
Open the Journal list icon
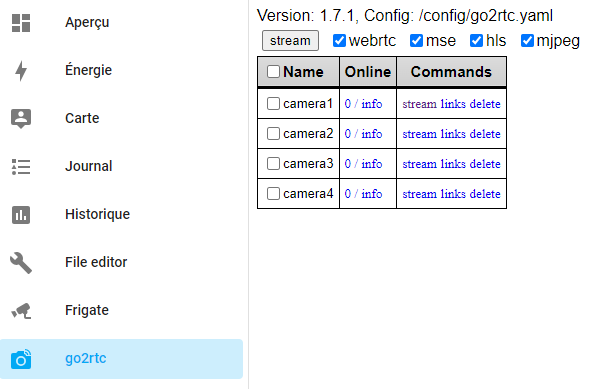(21, 167)
